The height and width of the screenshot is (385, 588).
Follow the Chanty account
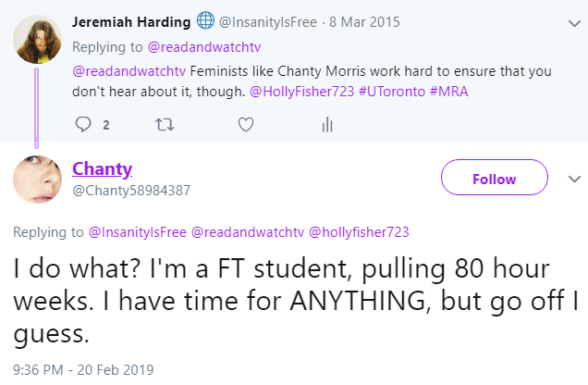point(495,177)
